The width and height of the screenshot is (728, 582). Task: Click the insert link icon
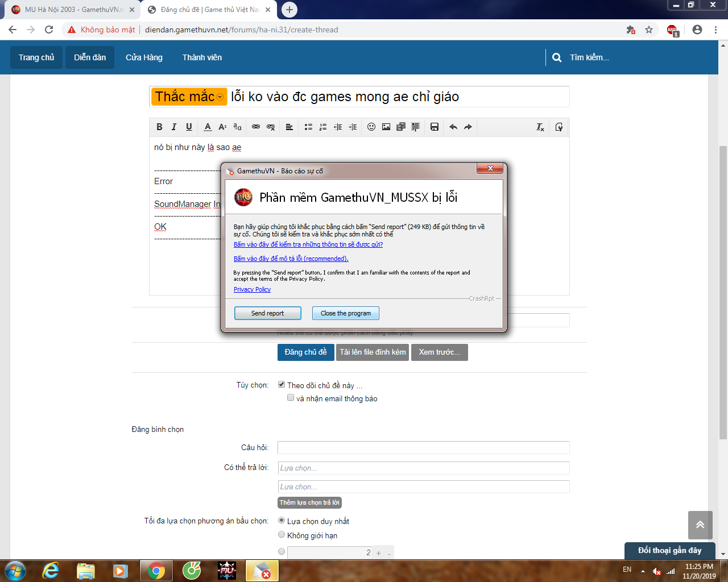[256, 127]
